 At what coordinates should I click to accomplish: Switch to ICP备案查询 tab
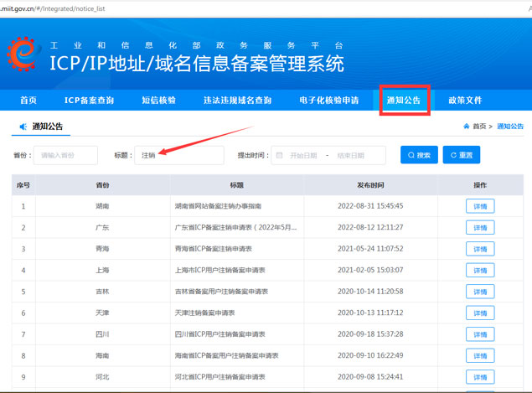pos(89,101)
